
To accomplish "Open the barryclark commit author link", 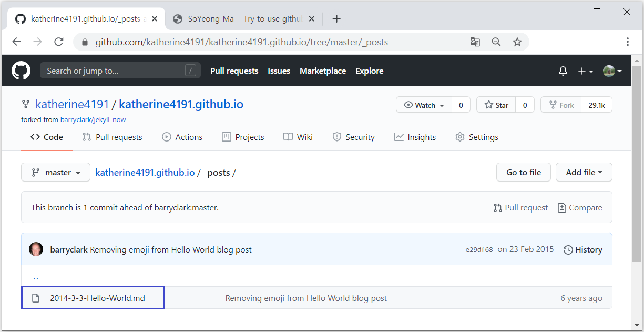I will 68,249.
